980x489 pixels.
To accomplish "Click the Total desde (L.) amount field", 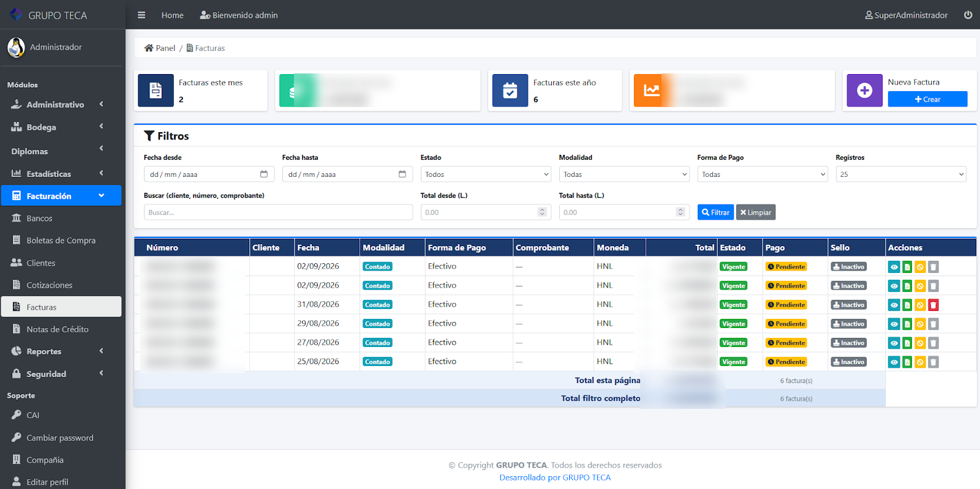I will click(486, 212).
